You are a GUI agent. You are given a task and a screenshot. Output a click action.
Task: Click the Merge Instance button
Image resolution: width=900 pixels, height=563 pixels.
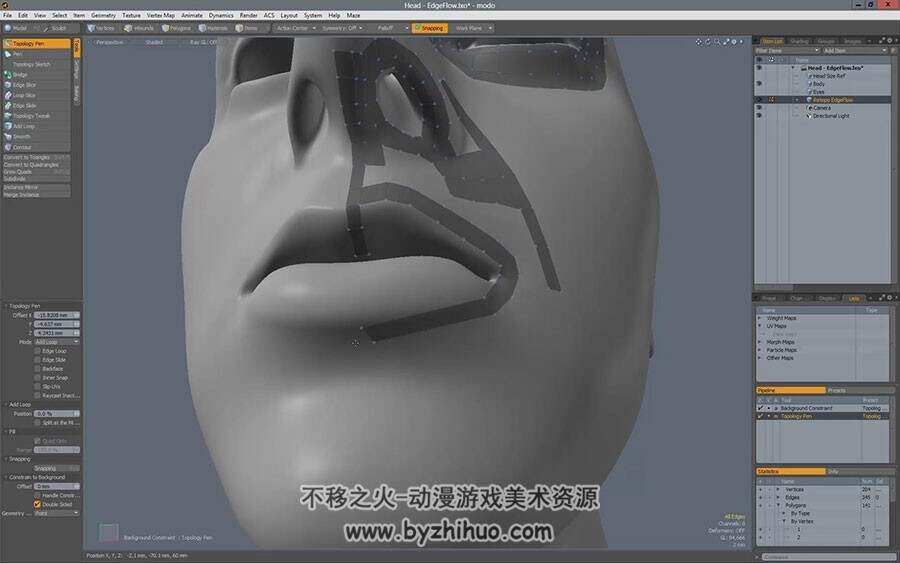[36, 195]
